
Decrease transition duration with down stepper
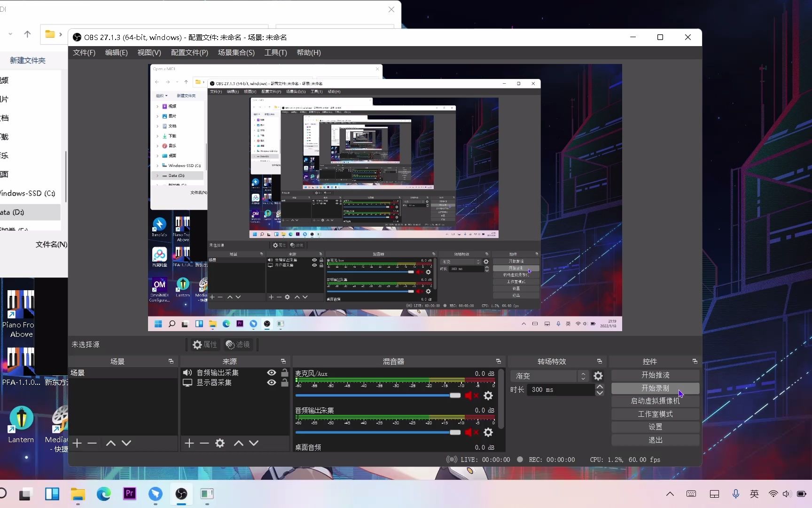click(x=600, y=393)
